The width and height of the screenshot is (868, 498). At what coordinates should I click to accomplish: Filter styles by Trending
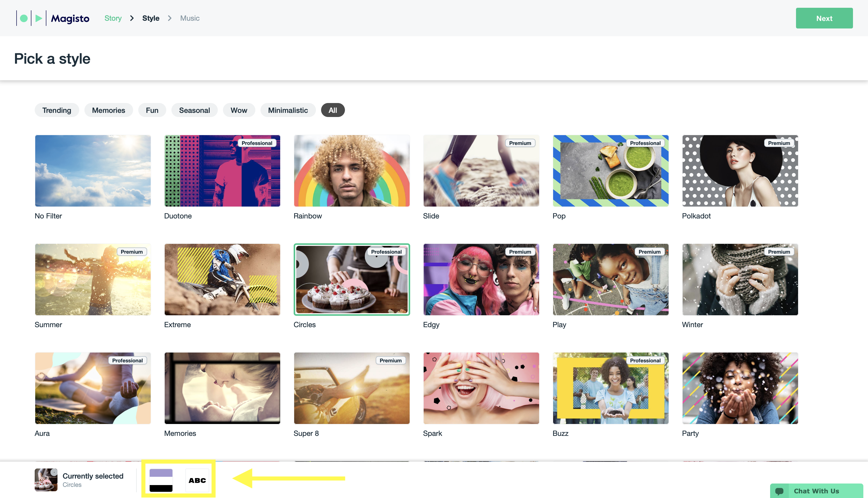57,110
